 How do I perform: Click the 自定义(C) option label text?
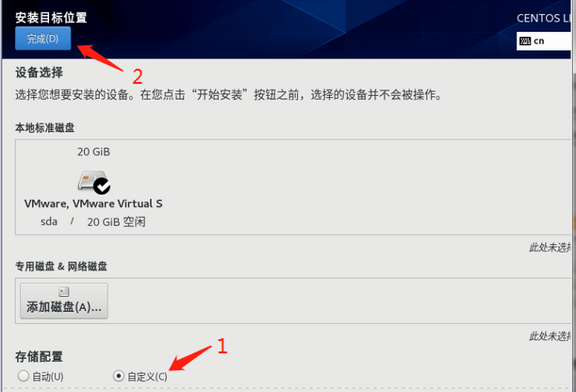point(147,377)
